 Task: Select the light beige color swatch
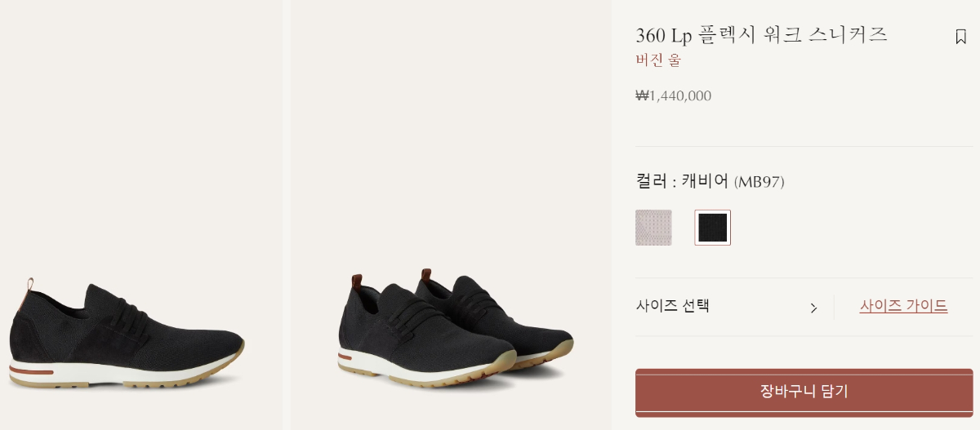653,228
